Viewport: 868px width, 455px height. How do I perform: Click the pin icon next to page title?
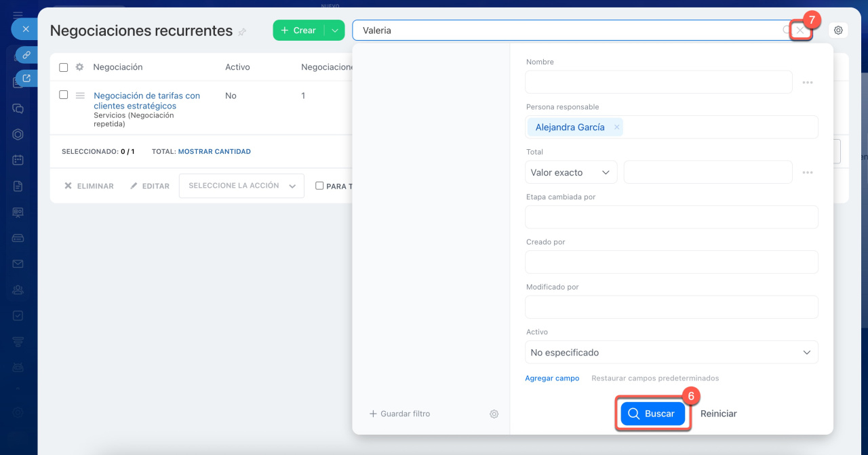(243, 32)
